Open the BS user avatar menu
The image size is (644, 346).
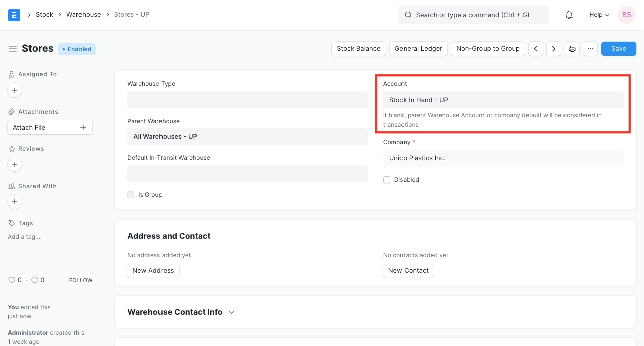[627, 15]
